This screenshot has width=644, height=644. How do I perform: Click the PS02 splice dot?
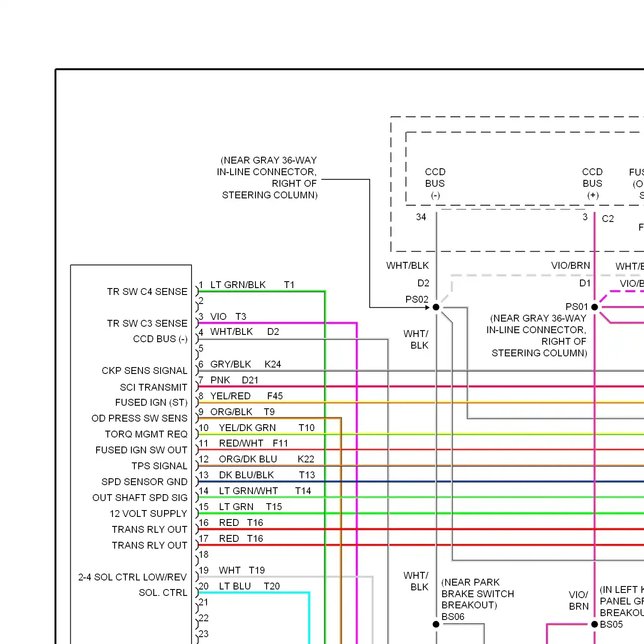point(436,307)
